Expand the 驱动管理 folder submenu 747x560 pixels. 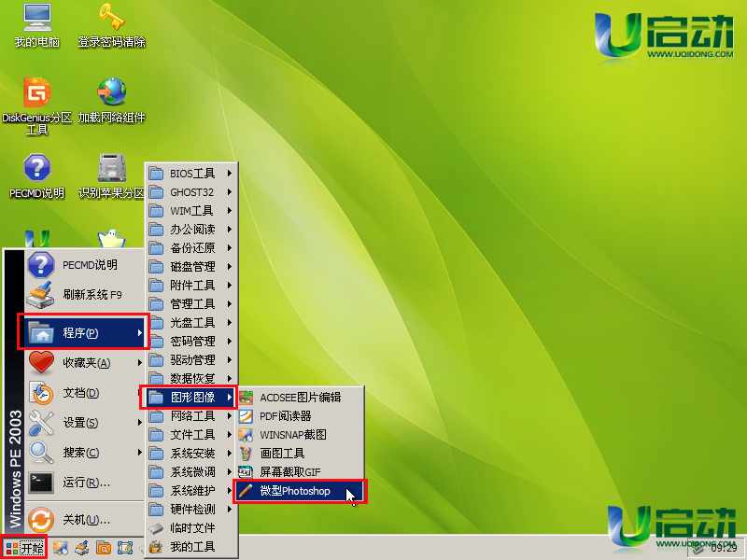[191, 359]
